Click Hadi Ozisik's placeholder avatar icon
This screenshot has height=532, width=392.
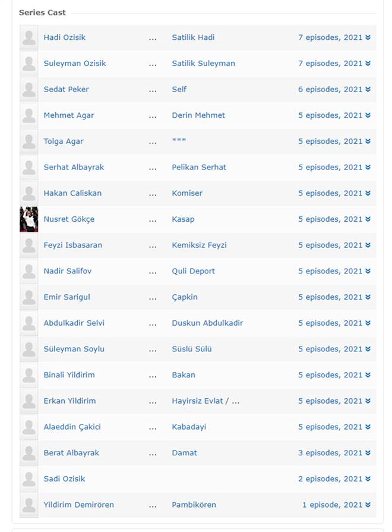point(29,37)
